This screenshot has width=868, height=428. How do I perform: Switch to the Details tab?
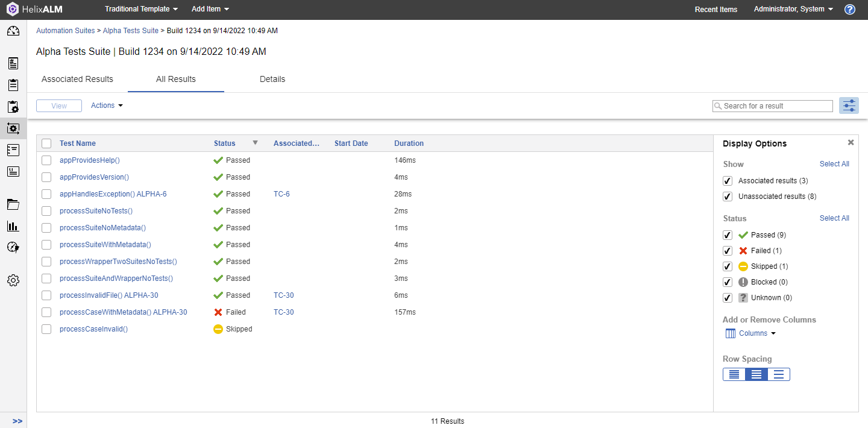click(x=272, y=79)
